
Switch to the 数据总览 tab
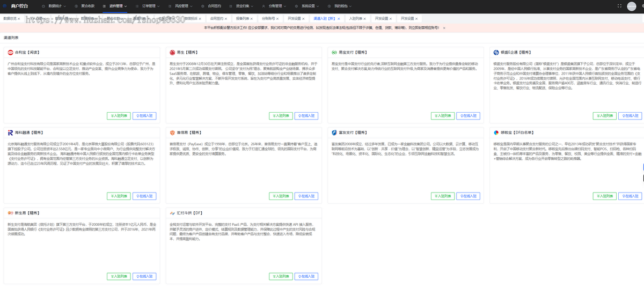10,18
